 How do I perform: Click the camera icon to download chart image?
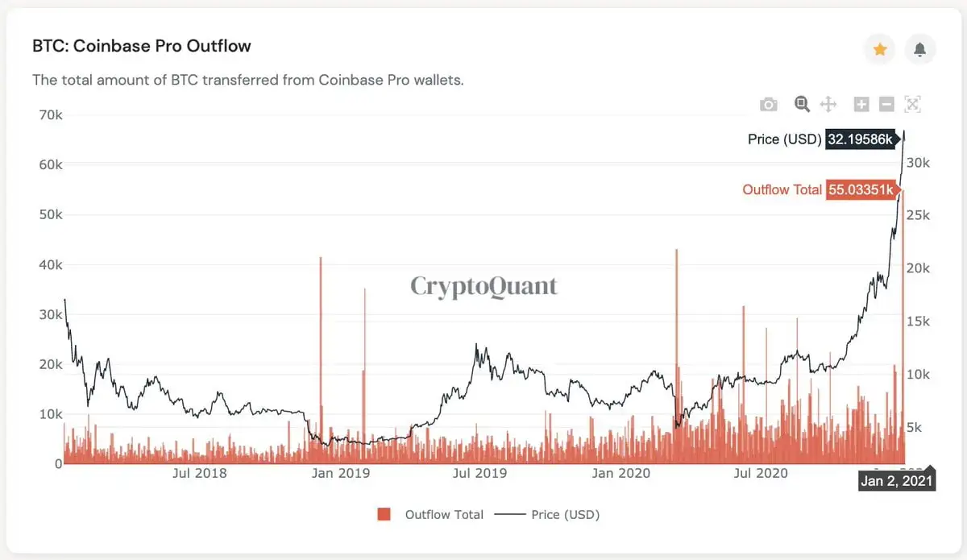click(768, 105)
